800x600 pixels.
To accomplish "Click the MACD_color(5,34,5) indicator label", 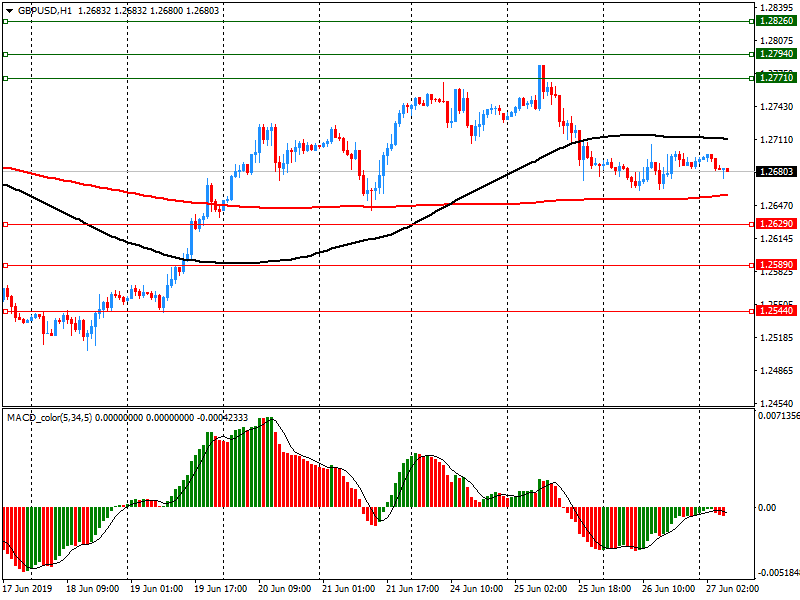I will (49, 418).
